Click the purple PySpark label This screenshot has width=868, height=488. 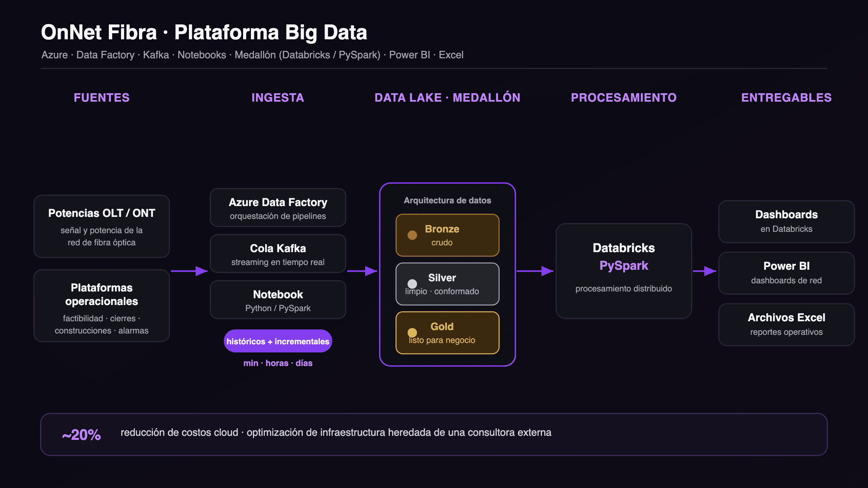(x=624, y=266)
